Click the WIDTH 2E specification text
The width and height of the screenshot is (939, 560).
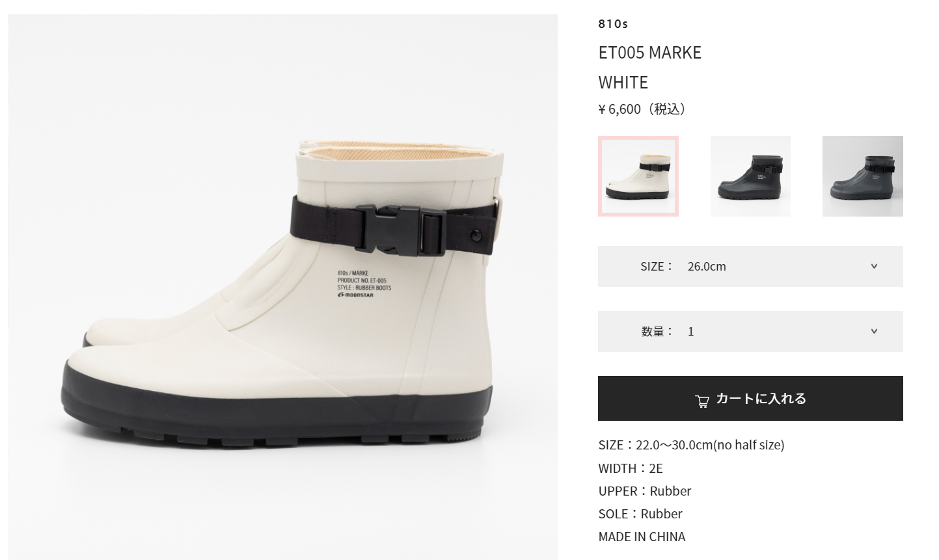point(631,468)
